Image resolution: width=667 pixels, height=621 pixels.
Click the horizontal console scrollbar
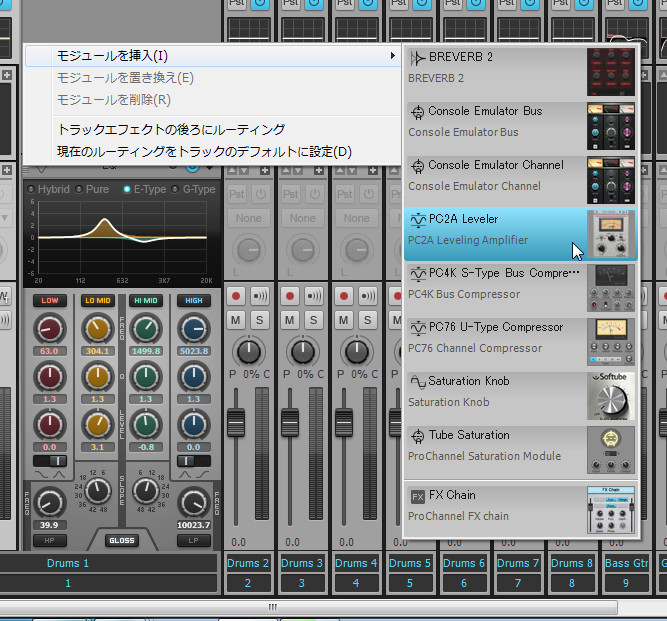tap(308, 607)
